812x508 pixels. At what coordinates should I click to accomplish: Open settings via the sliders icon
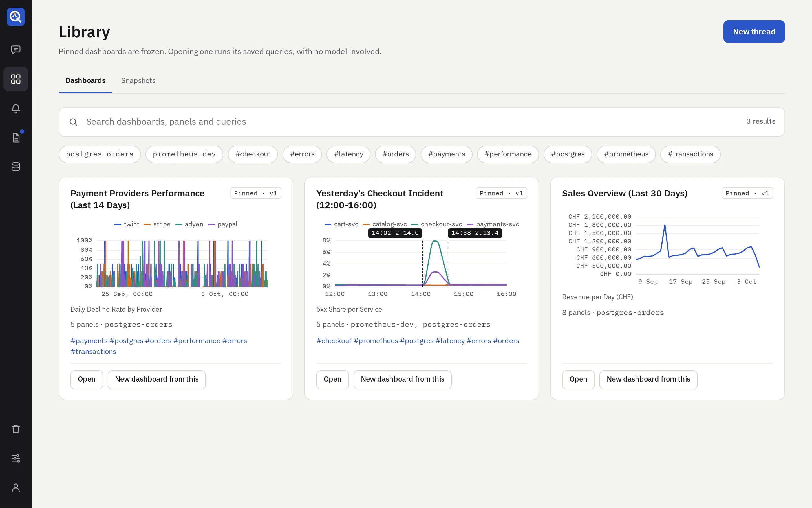(16, 458)
